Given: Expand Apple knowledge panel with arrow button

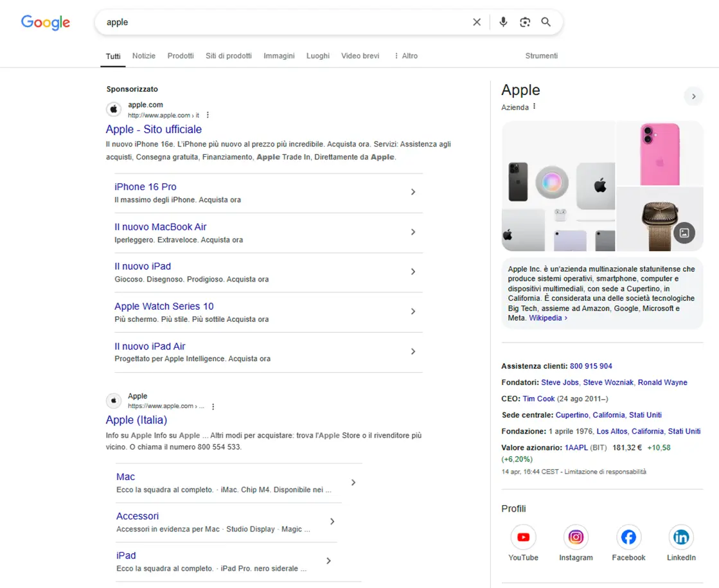Looking at the screenshot, I should [693, 96].
